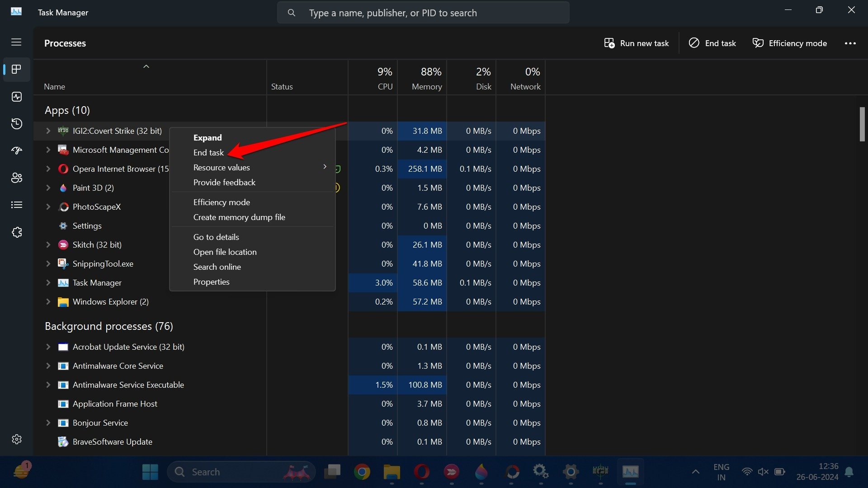The height and width of the screenshot is (488, 868).
Task: Click Run new task button
Action: click(x=636, y=42)
